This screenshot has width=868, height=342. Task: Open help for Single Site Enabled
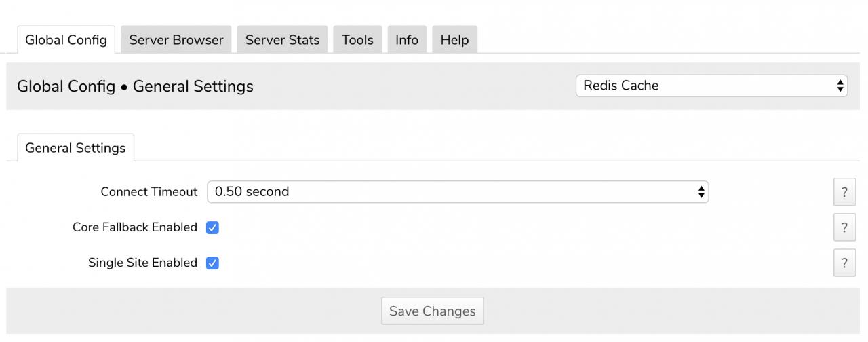click(844, 263)
